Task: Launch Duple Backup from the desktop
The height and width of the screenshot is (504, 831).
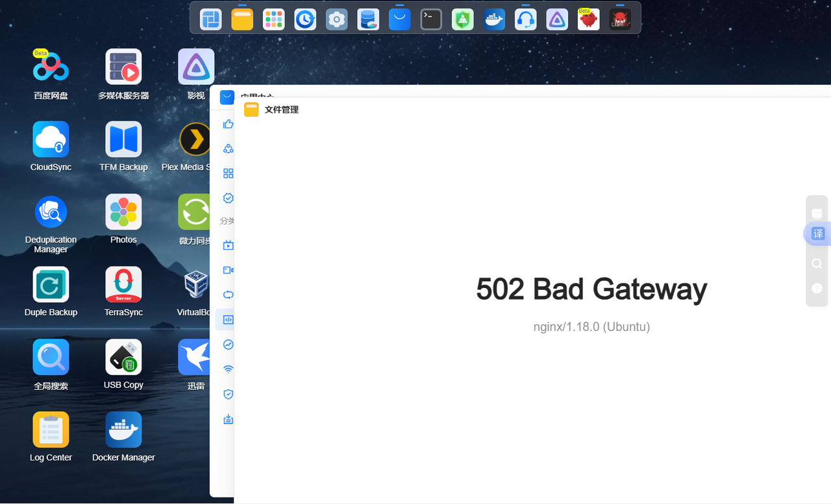Action: click(51, 284)
